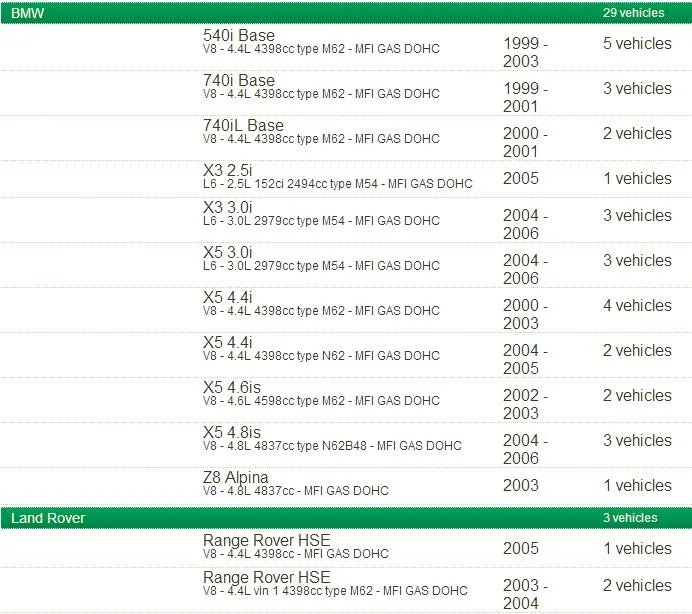Click the 29 vehicles count for BMW
Image resolution: width=692 pixels, height=614 pixels.
[x=633, y=13]
